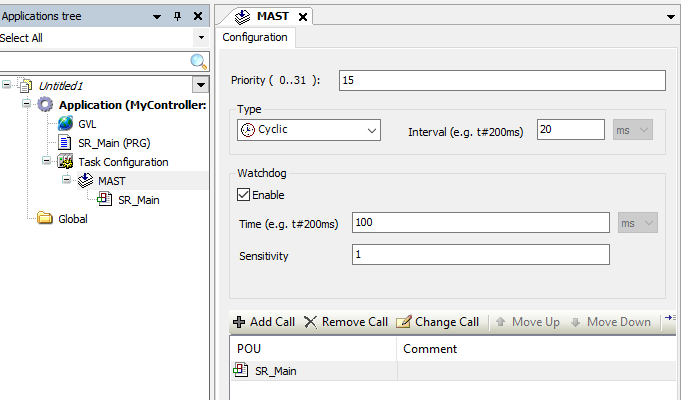Pin the Applications tree panel
Screen dimensions: 681x400
(x=178, y=17)
